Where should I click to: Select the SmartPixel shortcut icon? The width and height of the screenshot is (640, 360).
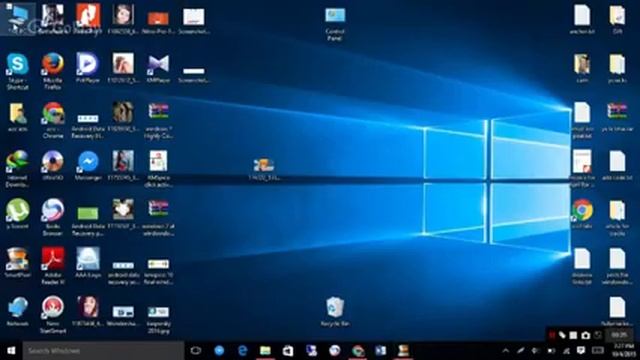pos(18,262)
